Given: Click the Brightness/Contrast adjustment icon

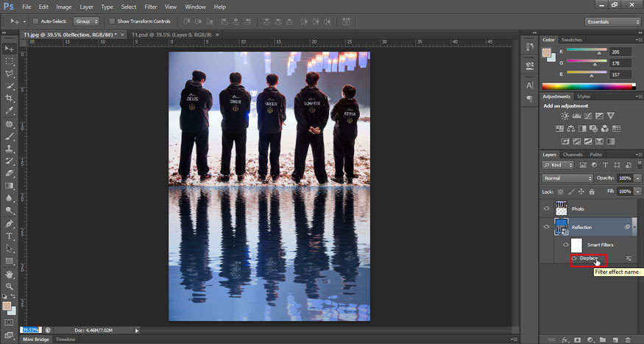Looking at the screenshot, I should coord(565,116).
